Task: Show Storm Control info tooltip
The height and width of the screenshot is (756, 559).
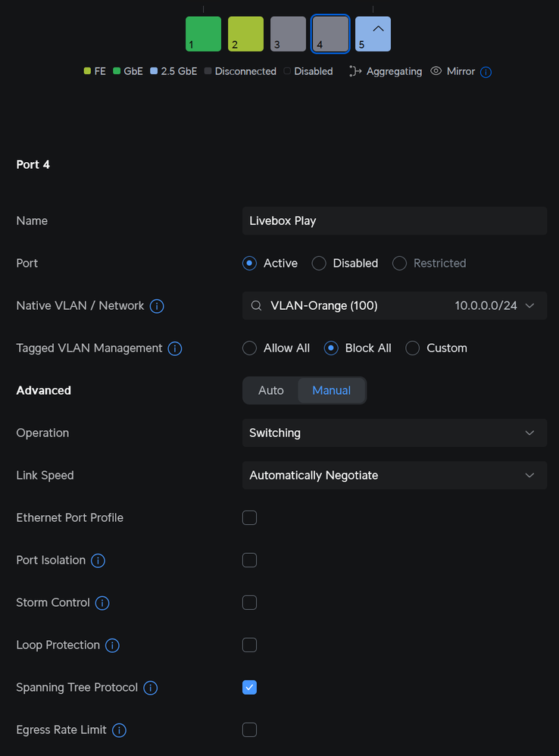Action: 102,603
